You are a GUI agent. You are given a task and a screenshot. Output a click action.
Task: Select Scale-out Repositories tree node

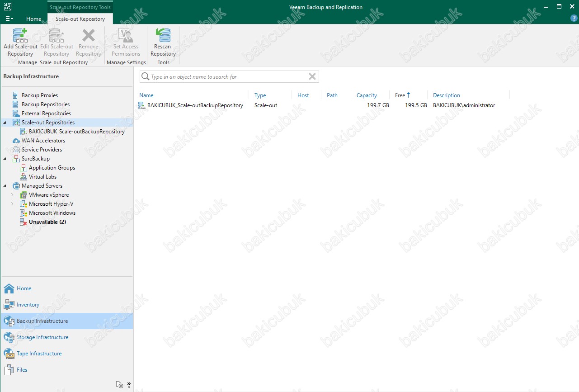48,123
